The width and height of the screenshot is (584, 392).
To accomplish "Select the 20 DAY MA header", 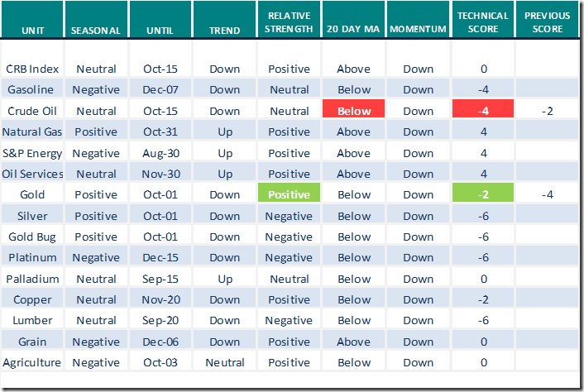I will [x=353, y=31].
